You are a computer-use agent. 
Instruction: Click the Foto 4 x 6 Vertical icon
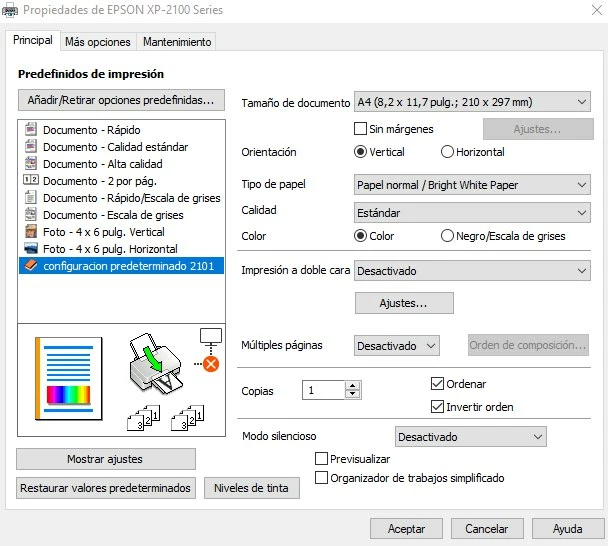click(x=31, y=231)
